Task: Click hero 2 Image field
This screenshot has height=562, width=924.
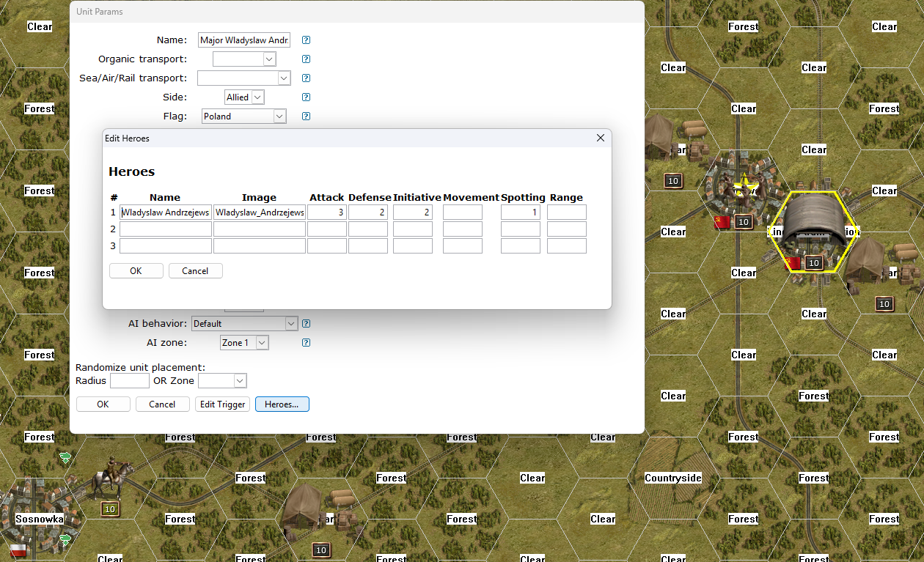Action: tap(260, 229)
